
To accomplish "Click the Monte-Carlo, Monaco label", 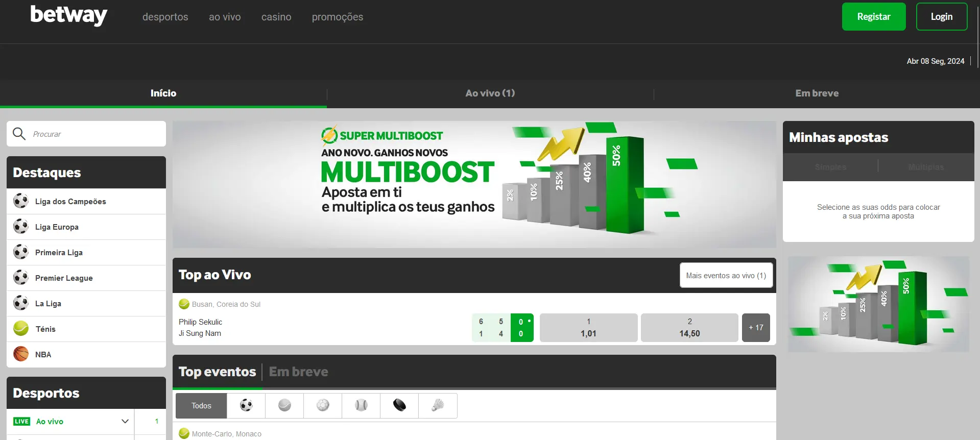I will click(x=227, y=434).
